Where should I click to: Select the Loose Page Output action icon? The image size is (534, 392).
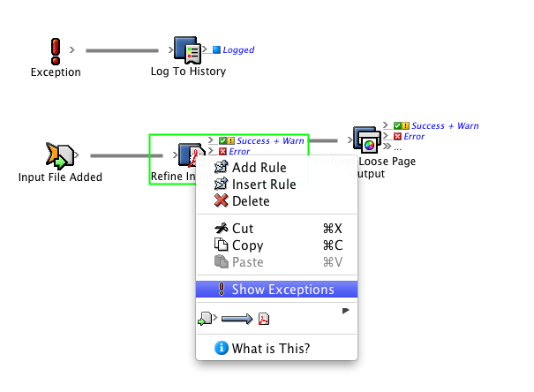tap(367, 141)
